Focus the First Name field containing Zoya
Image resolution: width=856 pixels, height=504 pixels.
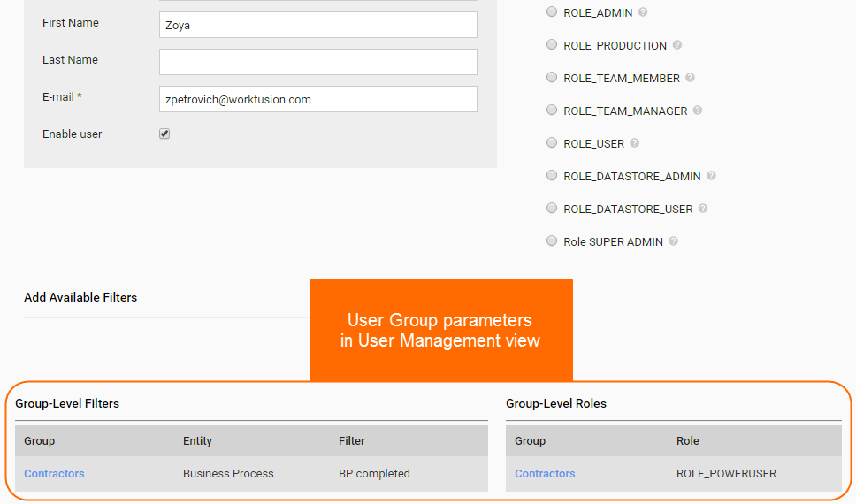tap(318, 25)
